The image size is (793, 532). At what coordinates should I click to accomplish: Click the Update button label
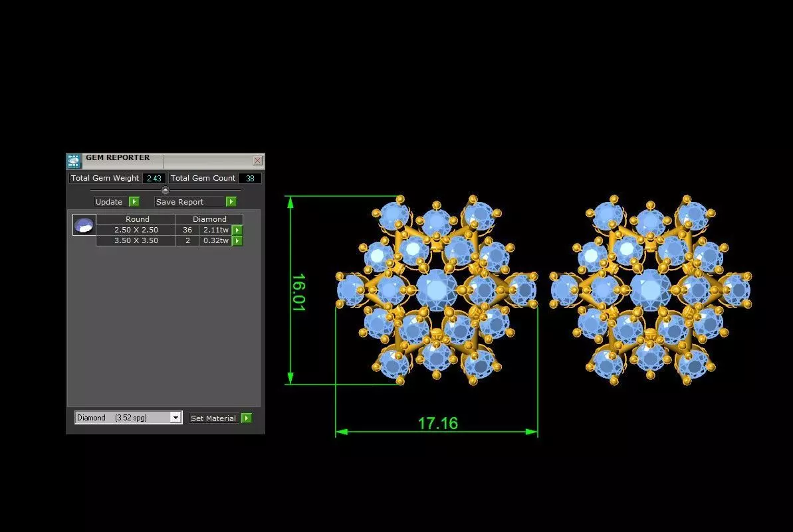click(109, 202)
